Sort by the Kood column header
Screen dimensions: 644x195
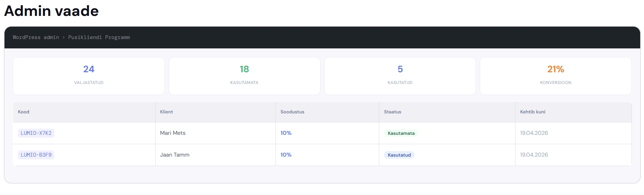[24, 112]
